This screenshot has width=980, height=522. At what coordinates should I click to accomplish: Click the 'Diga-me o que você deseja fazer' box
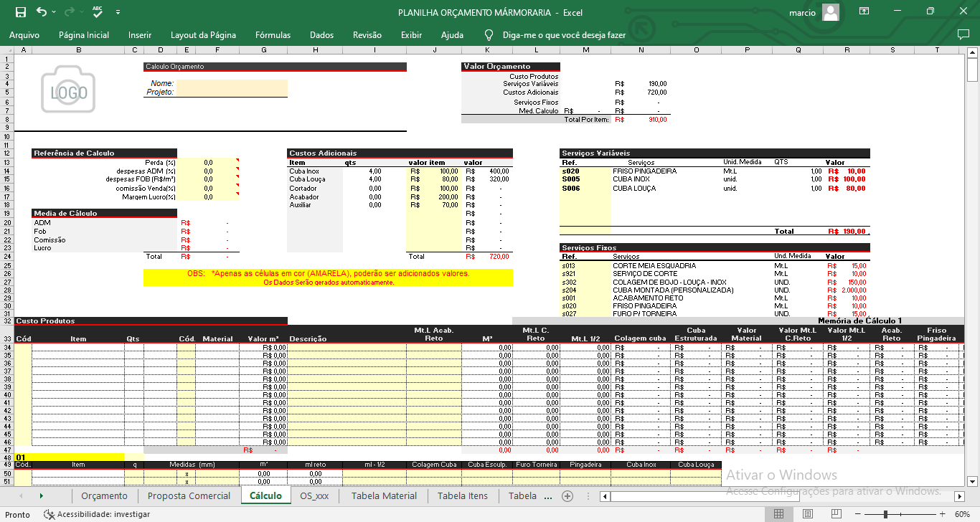[563, 34]
